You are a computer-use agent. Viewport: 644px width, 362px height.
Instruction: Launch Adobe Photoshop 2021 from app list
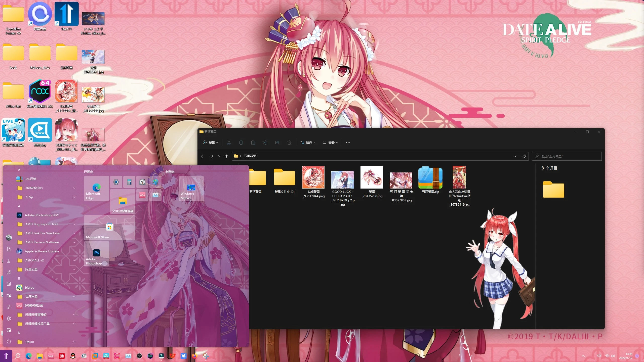[x=46, y=215]
